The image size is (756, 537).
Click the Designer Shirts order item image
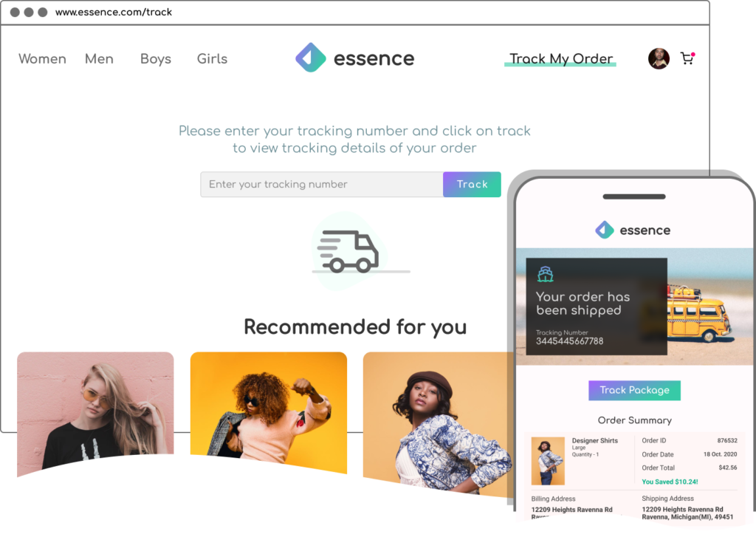548,461
